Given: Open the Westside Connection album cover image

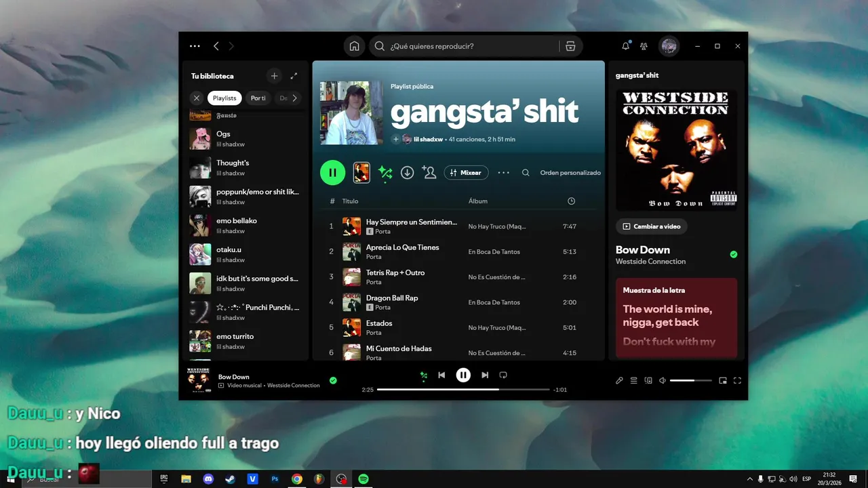Looking at the screenshot, I should pyautogui.click(x=676, y=150).
